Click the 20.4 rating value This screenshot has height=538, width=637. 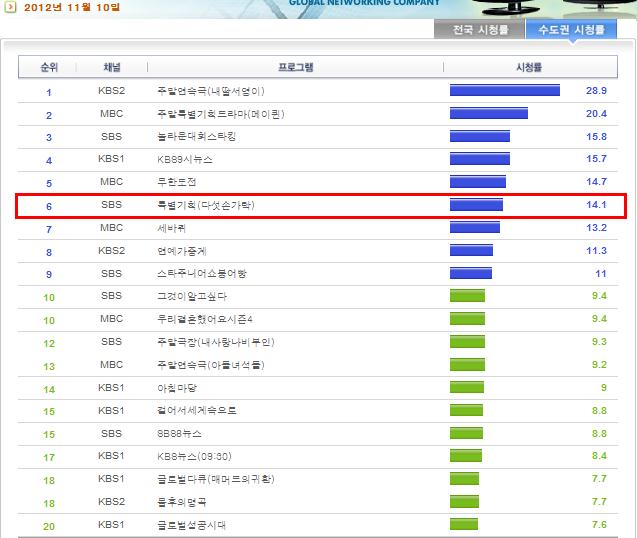click(596, 114)
